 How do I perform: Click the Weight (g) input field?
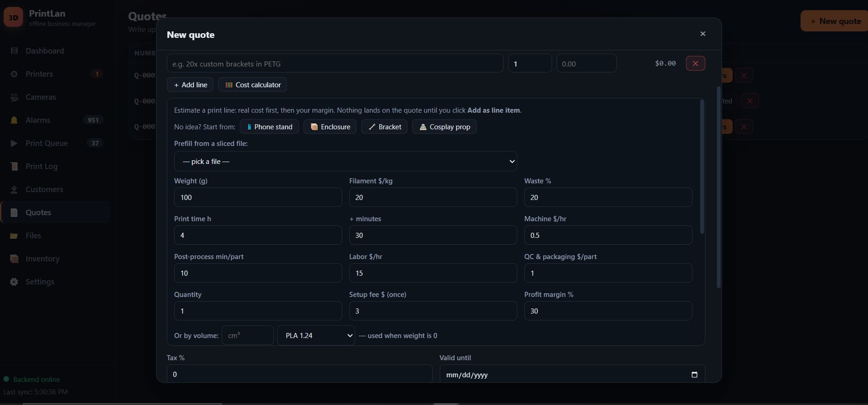[258, 197]
